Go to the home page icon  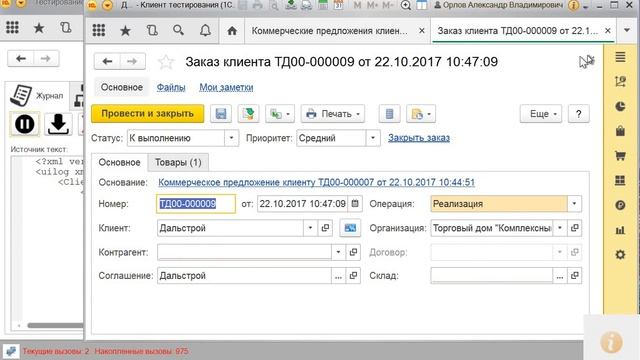(232, 31)
